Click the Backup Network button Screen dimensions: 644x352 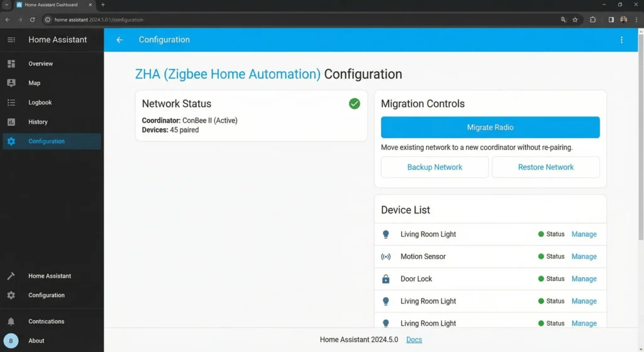tap(435, 167)
